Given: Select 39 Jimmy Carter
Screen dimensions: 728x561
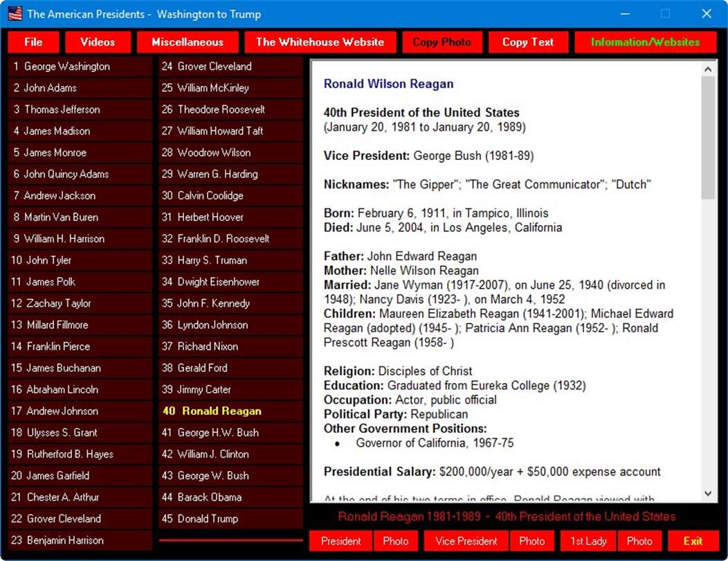Looking at the screenshot, I should (230, 389).
